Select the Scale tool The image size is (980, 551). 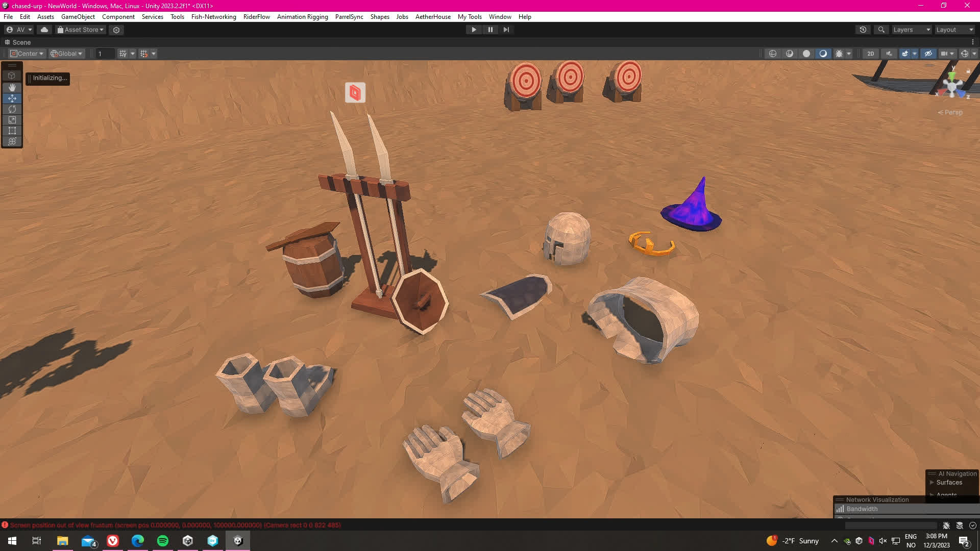(x=12, y=120)
